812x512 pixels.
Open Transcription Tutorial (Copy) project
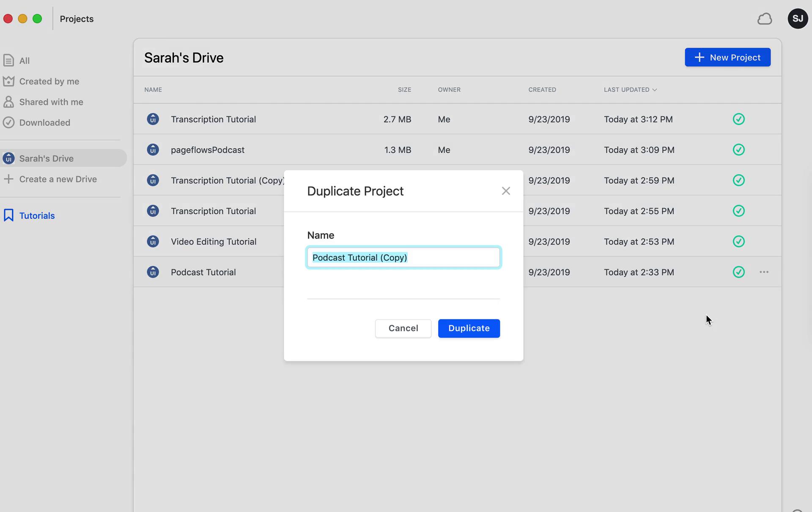228,181
